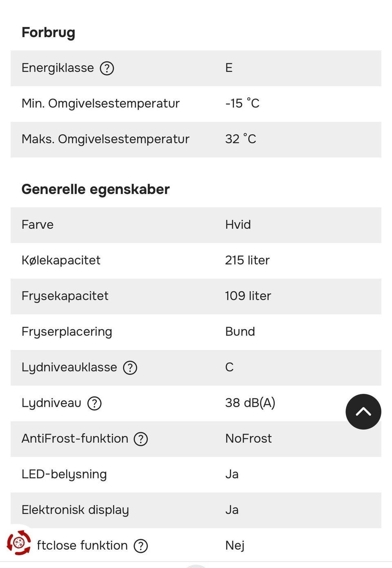Click the Bund value for Fryserplacering
This screenshot has height=568, width=392.
click(240, 332)
